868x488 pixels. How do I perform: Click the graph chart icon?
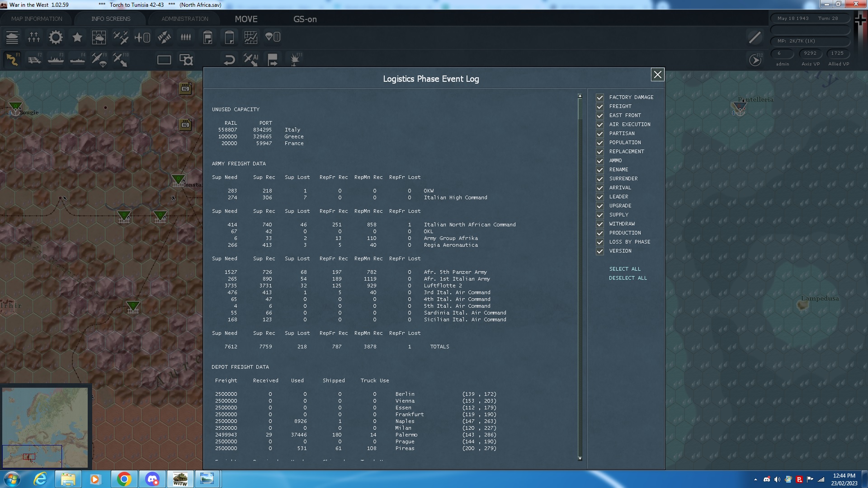(x=250, y=38)
